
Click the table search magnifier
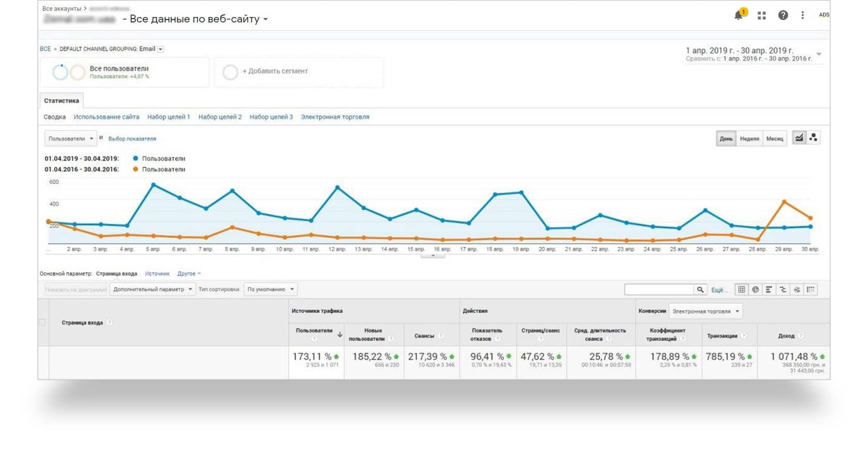(x=700, y=289)
